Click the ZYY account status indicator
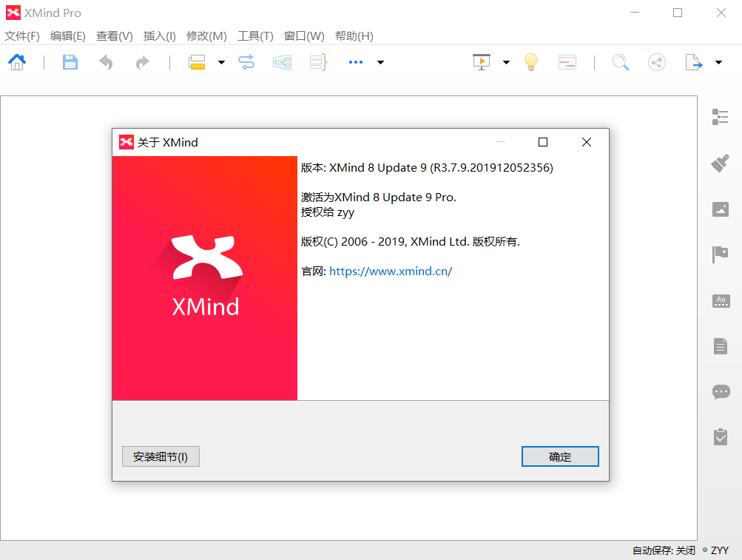742x560 pixels. pos(715,550)
